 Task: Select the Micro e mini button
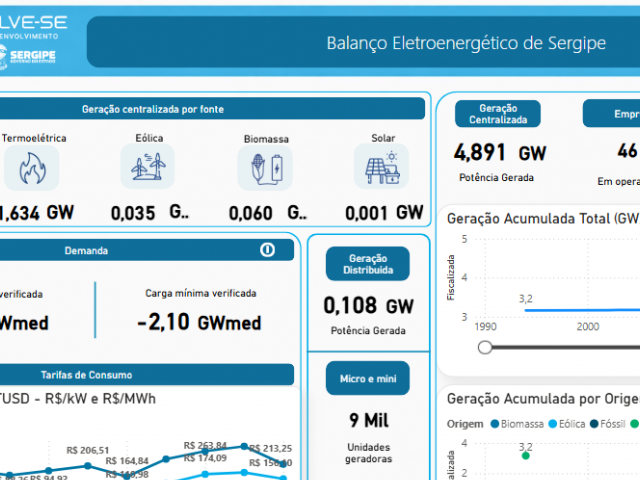coord(367,378)
